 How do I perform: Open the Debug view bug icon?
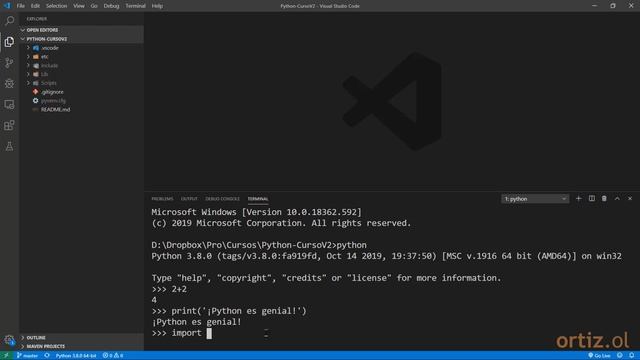tap(9, 83)
